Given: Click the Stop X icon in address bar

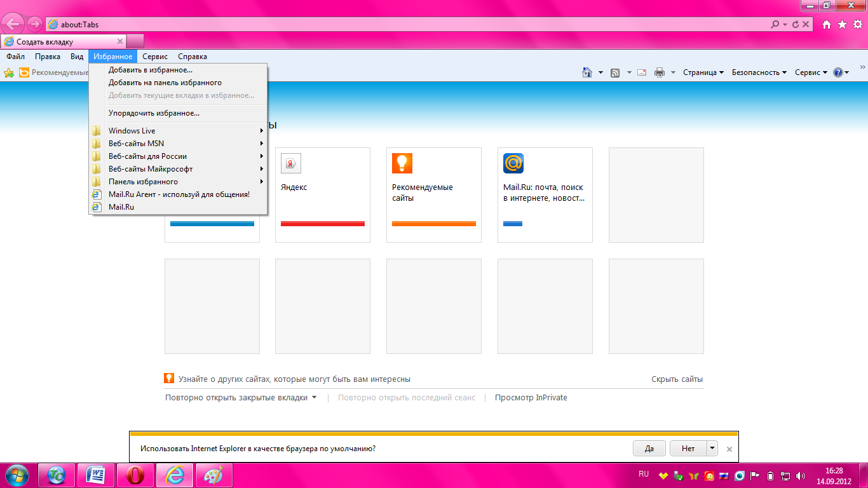Looking at the screenshot, I should tap(806, 24).
